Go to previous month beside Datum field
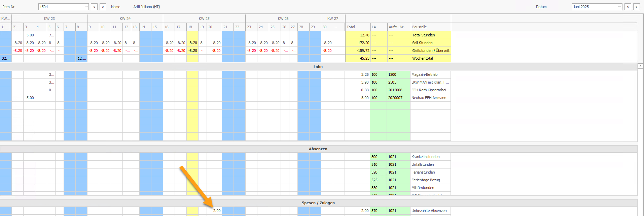This screenshot has width=644, height=216. [628, 7]
